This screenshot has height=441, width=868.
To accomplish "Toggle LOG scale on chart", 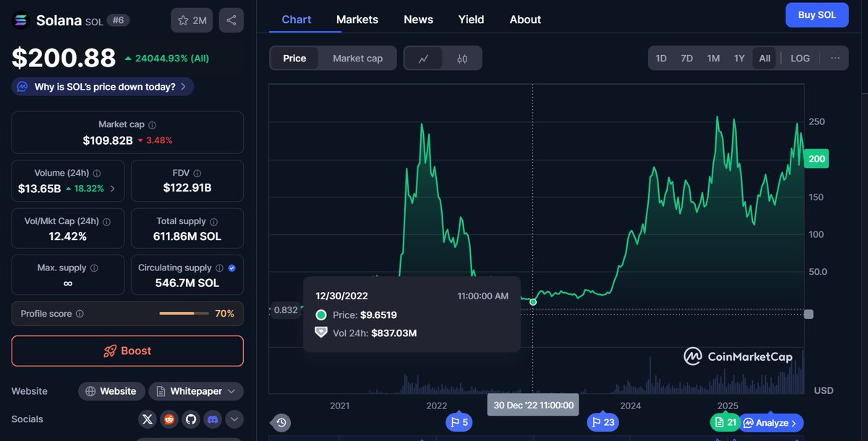I will pyautogui.click(x=800, y=58).
